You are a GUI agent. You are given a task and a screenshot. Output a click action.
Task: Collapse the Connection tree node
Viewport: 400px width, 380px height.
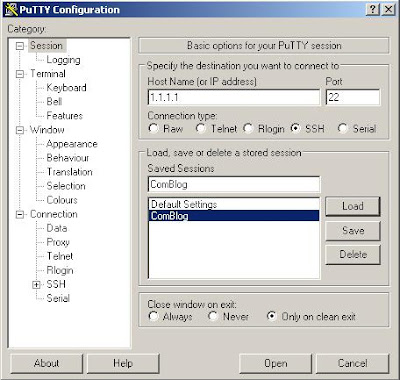pos(20,214)
